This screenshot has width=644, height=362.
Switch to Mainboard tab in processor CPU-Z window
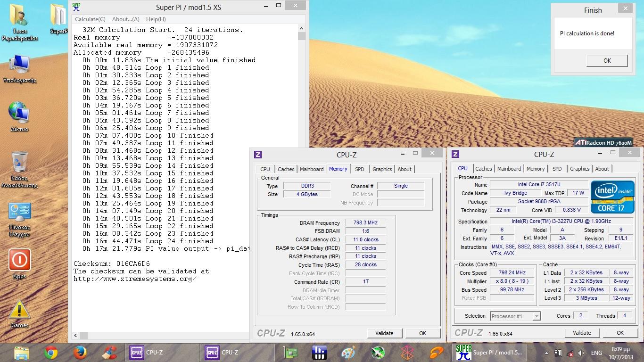[509, 169]
